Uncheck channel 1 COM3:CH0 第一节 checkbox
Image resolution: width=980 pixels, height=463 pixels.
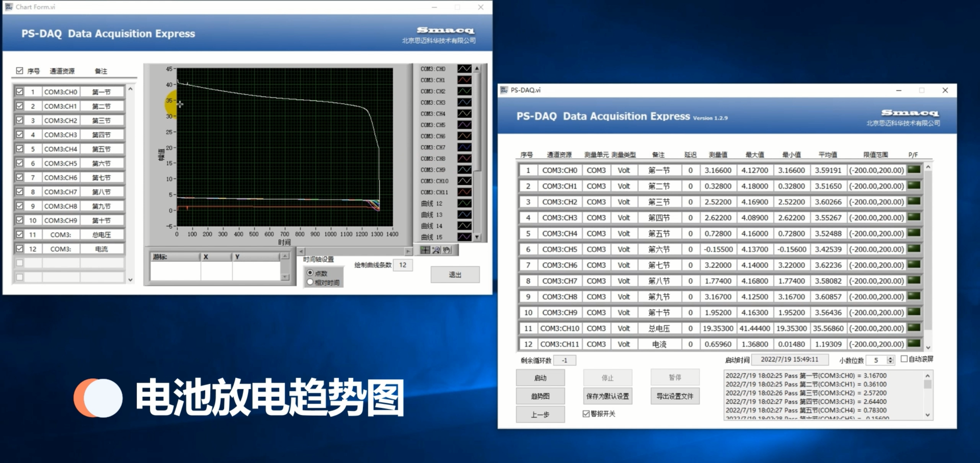pos(19,92)
